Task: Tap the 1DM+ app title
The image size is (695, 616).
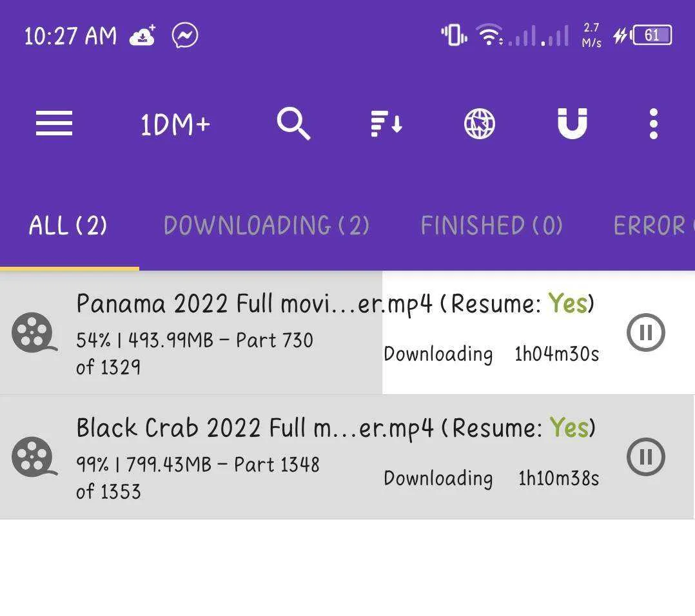Action: [x=175, y=124]
